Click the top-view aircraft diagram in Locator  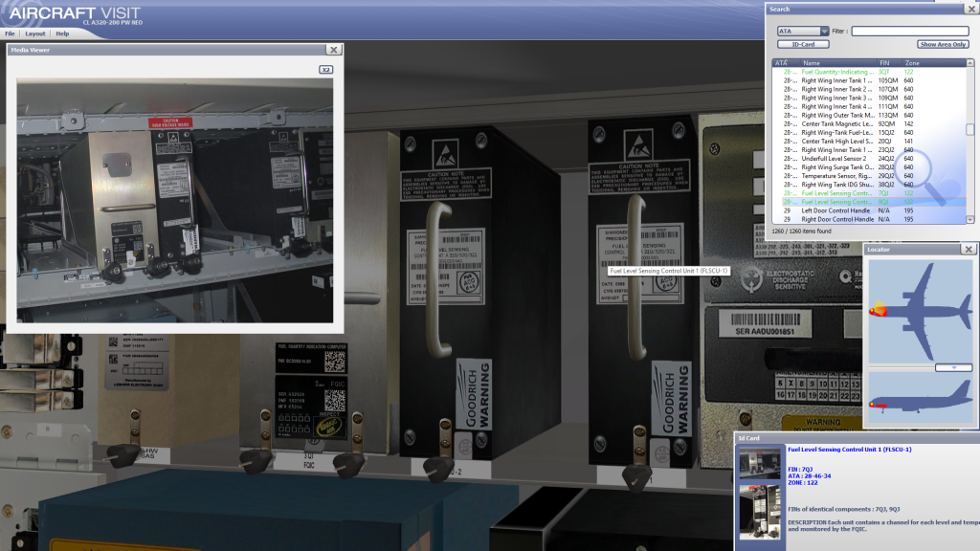tap(921, 311)
